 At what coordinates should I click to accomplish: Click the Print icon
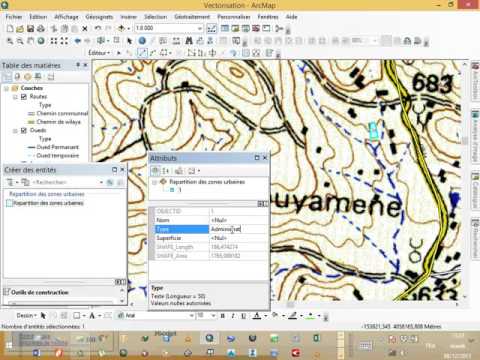point(41,29)
